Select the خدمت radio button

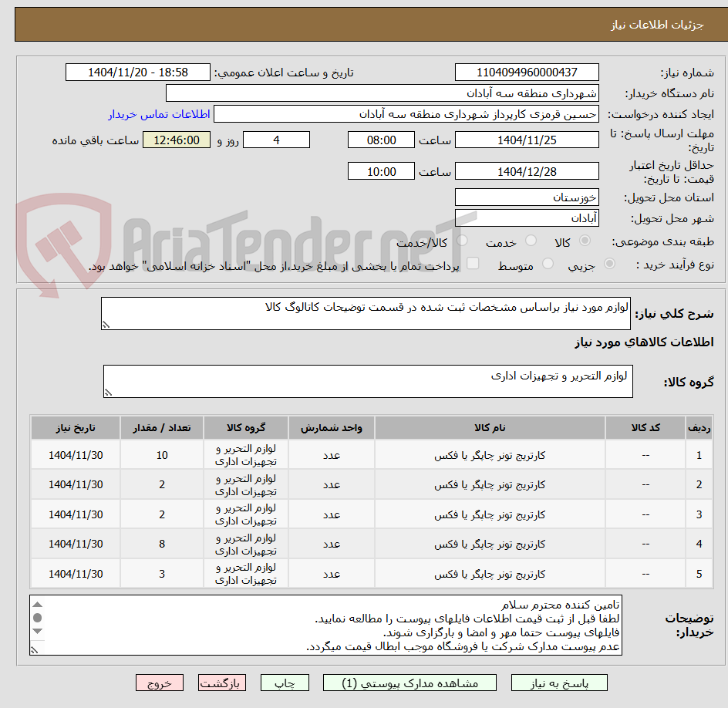[x=531, y=241]
